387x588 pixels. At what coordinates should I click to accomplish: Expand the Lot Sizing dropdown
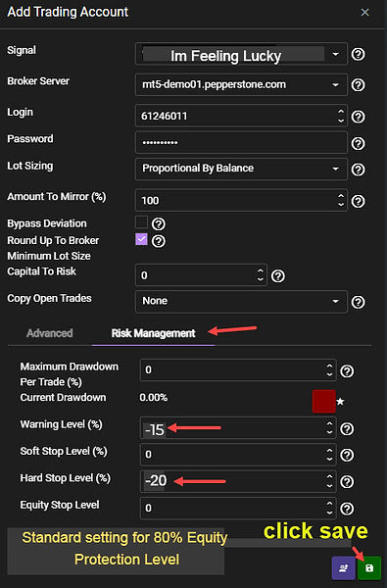(x=241, y=169)
